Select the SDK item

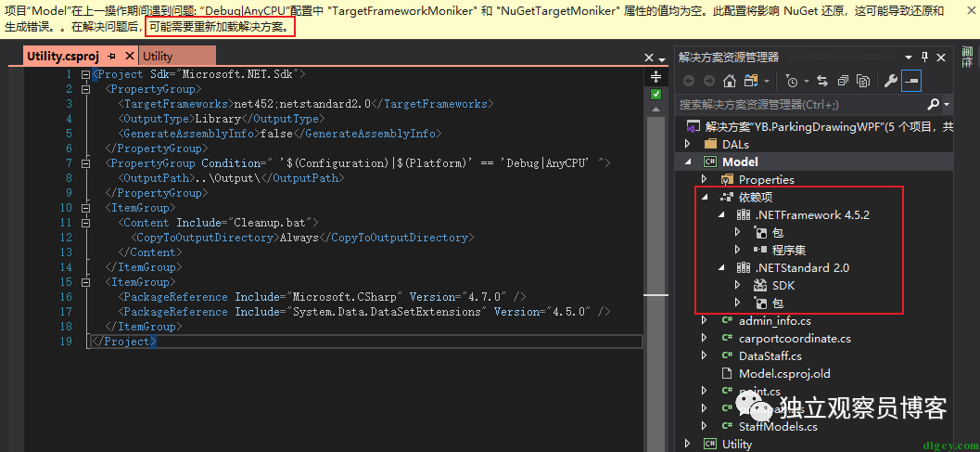pyautogui.click(x=783, y=286)
